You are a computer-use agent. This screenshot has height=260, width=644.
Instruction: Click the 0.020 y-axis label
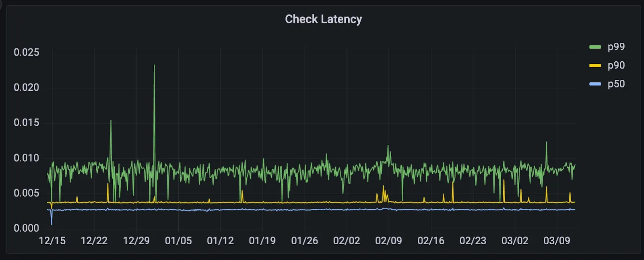27,87
